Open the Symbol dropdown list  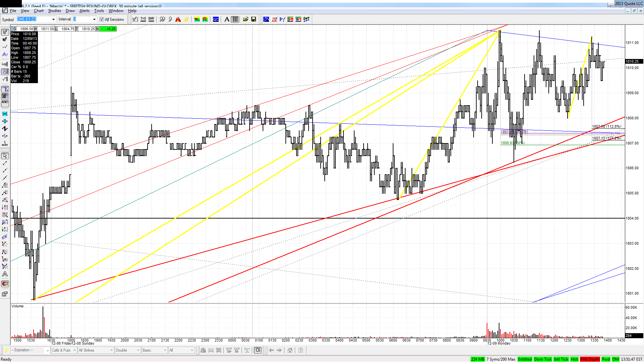tap(53, 19)
